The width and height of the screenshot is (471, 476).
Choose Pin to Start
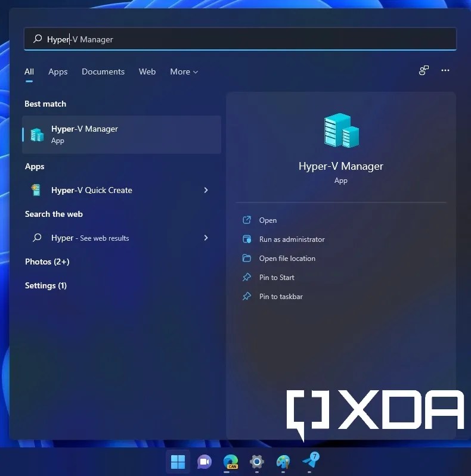[277, 278]
